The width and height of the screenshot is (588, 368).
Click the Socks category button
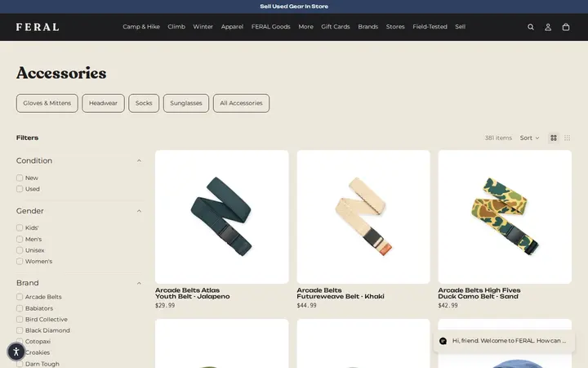tap(144, 103)
